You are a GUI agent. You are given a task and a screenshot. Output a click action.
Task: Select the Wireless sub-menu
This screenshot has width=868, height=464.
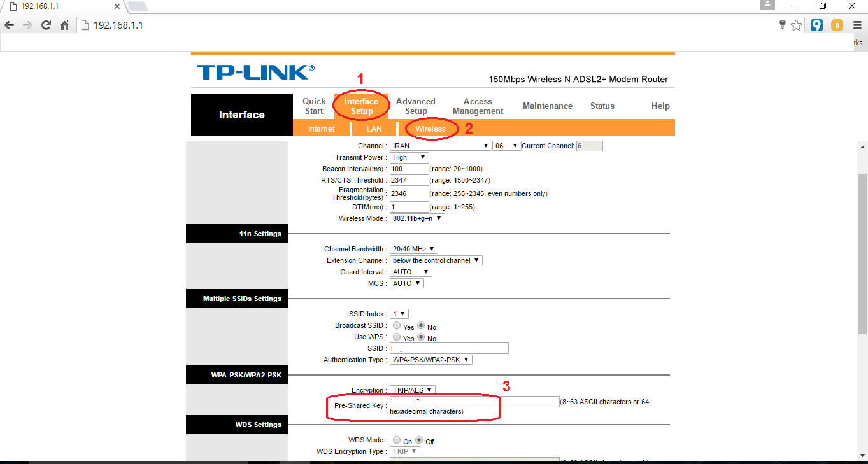(x=430, y=129)
